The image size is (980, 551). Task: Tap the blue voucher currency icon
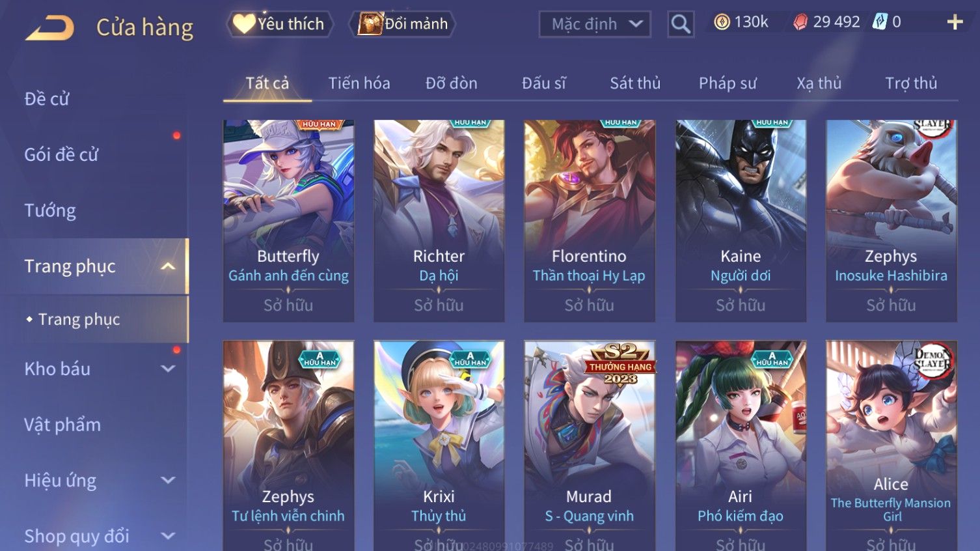(880, 21)
